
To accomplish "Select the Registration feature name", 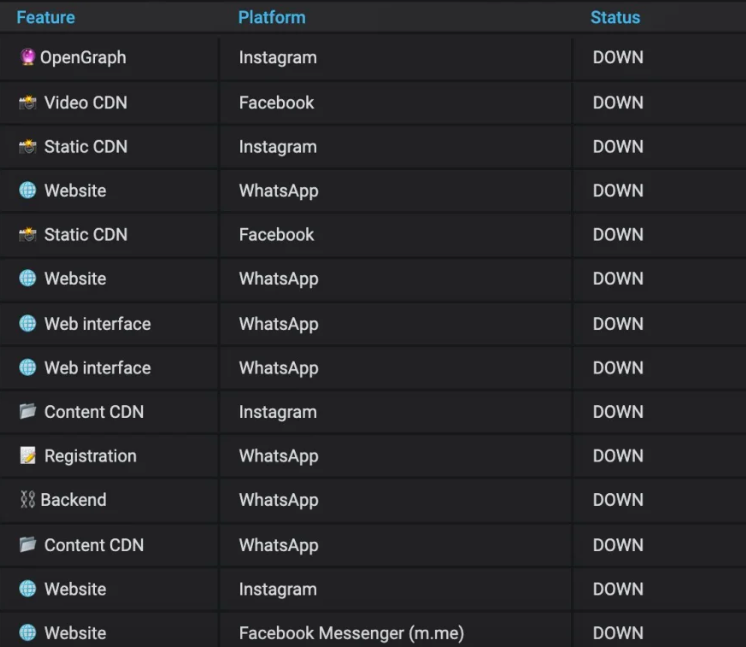I will coord(90,456).
